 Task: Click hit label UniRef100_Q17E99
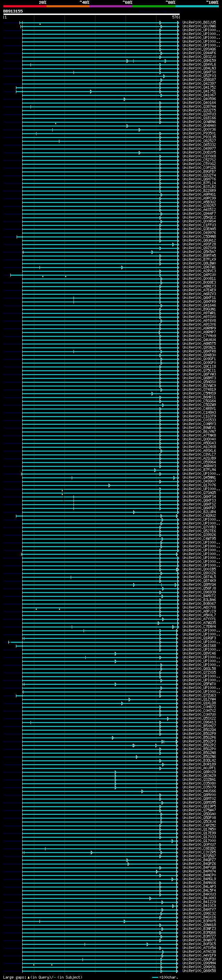tap(199, 833)
